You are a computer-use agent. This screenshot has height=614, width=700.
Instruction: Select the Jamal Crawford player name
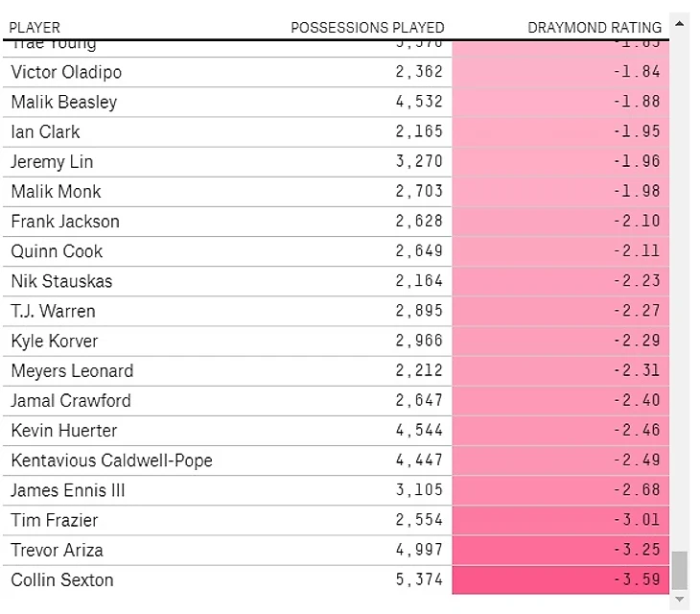71,400
